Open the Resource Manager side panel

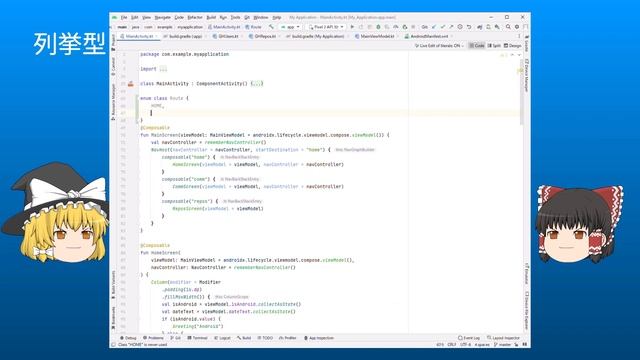pos(113,102)
